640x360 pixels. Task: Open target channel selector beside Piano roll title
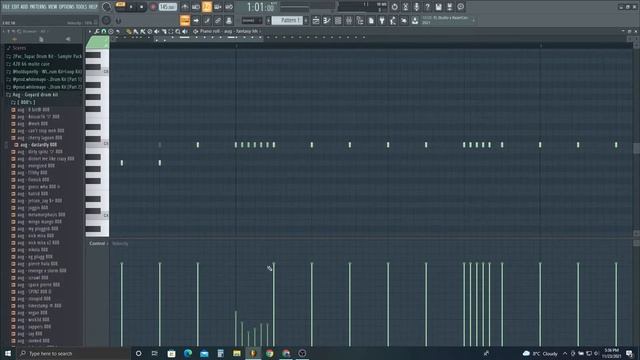(x=196, y=31)
